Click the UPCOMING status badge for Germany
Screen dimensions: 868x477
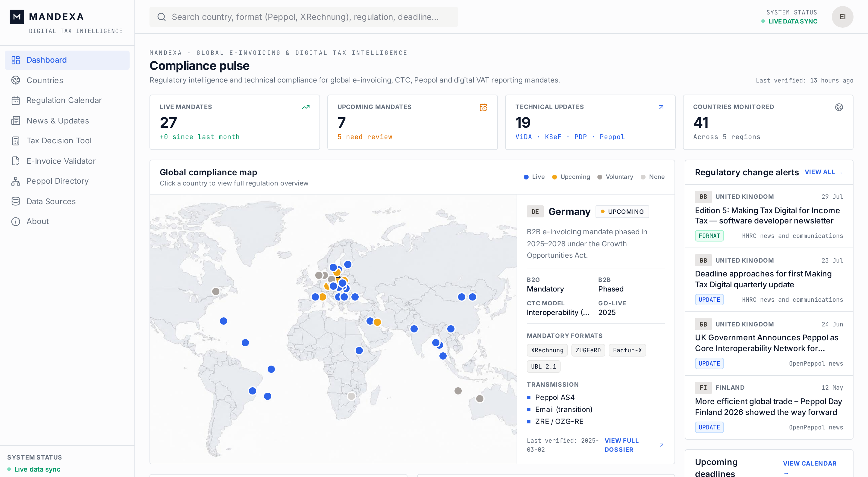[622, 211]
